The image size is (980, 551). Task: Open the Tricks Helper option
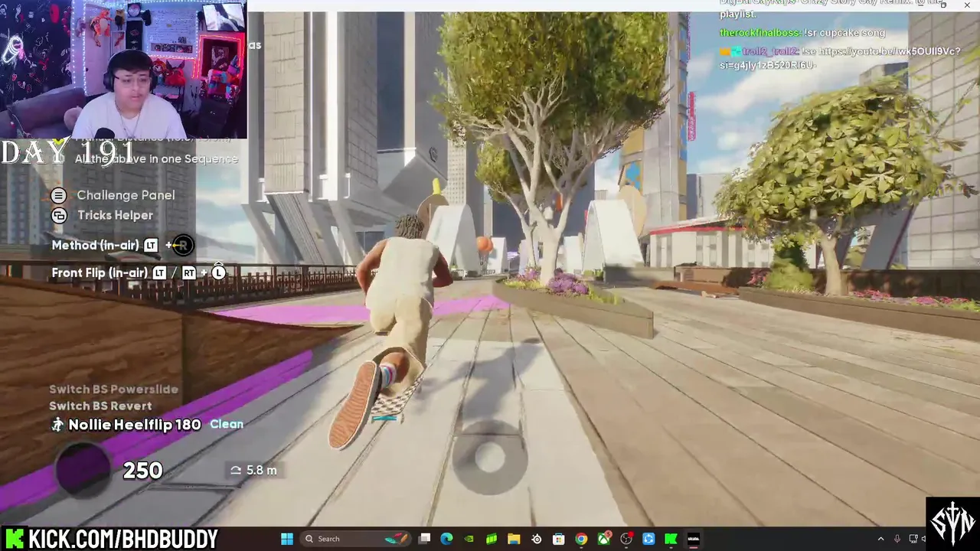click(115, 215)
